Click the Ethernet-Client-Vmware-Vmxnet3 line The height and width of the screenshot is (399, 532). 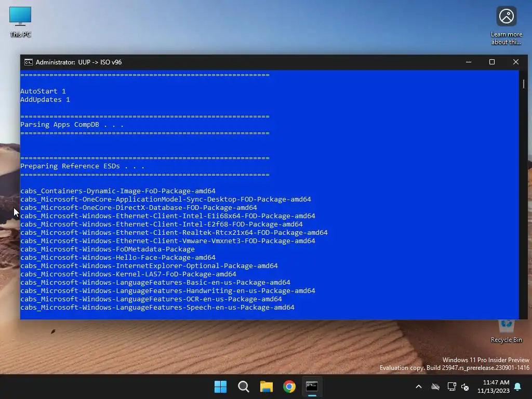(168, 241)
